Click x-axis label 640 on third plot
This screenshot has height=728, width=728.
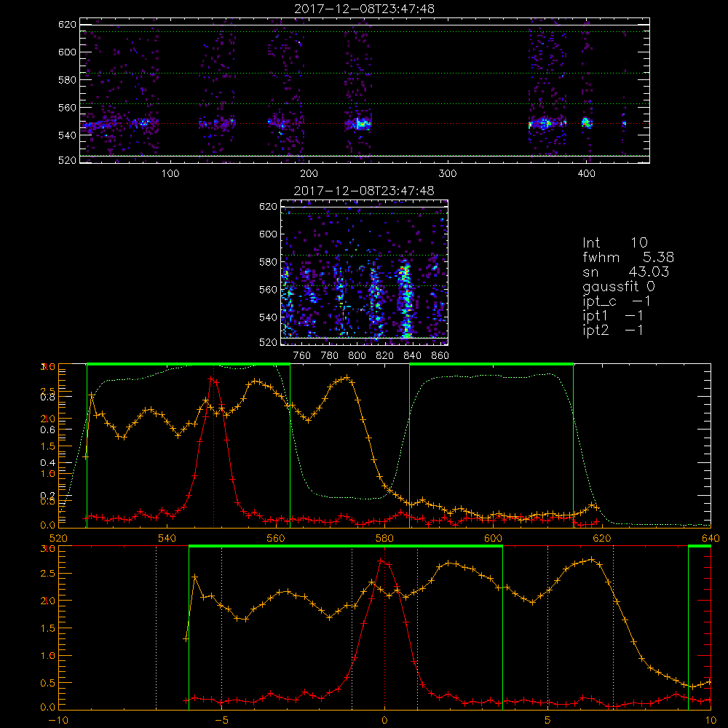711,539
